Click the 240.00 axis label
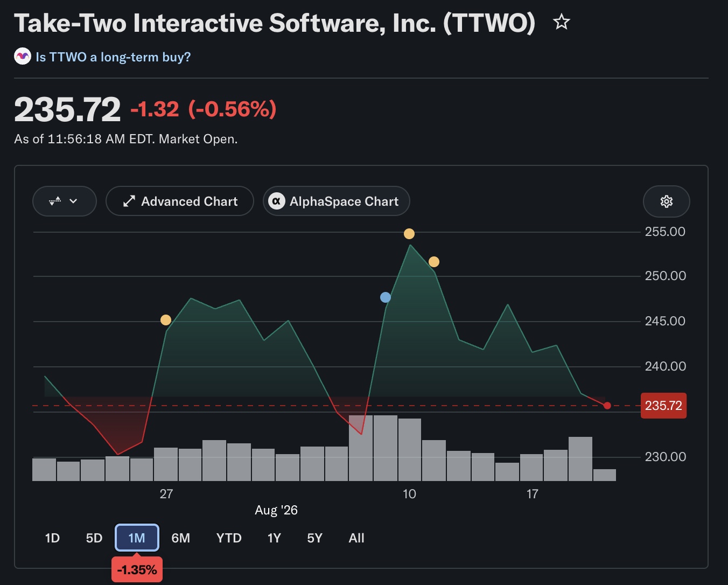 (666, 366)
